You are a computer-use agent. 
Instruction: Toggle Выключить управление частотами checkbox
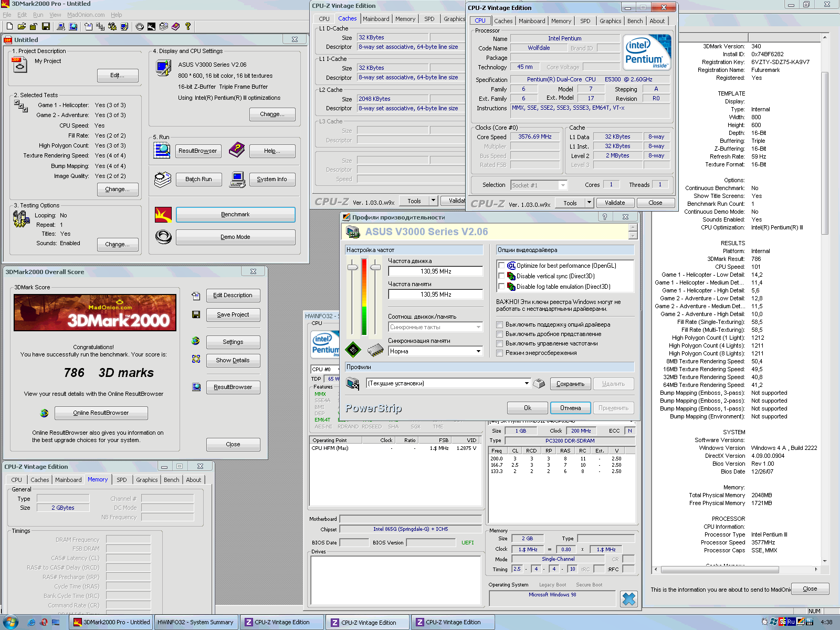pos(500,343)
